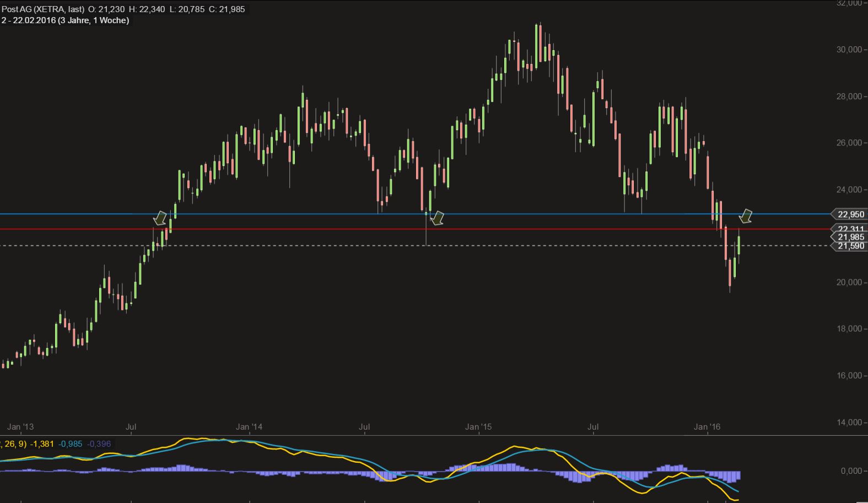
Task: Click the 26,000 price axis label
Action: [x=849, y=143]
